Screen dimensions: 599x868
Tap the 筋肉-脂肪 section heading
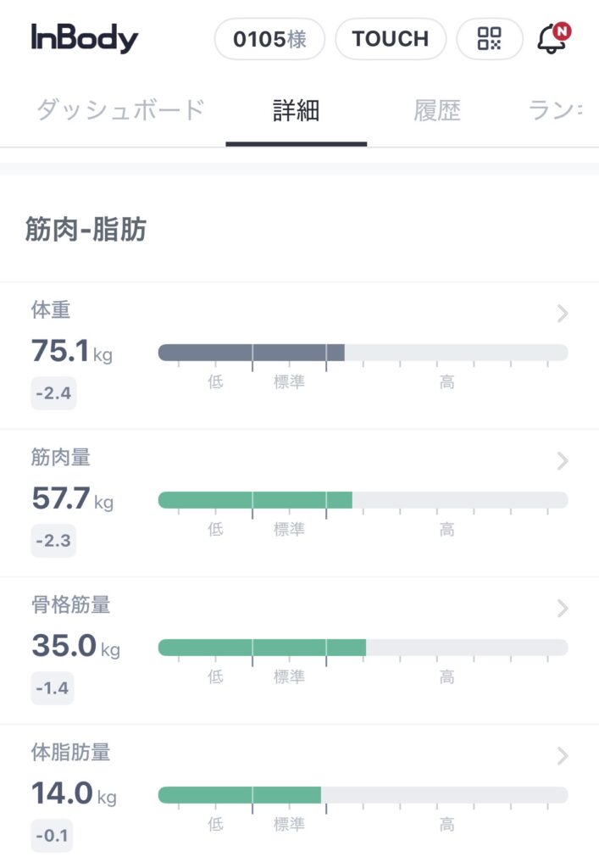(86, 231)
